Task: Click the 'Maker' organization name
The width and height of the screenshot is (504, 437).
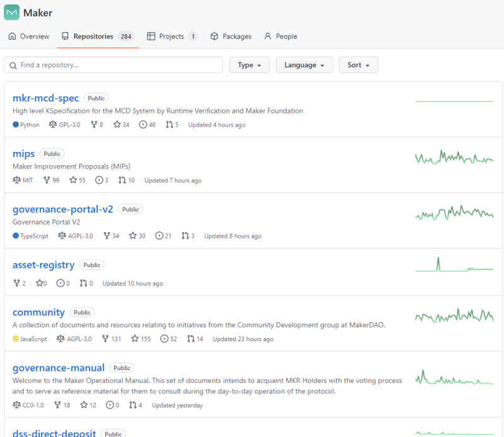Action: pyautogui.click(x=38, y=13)
